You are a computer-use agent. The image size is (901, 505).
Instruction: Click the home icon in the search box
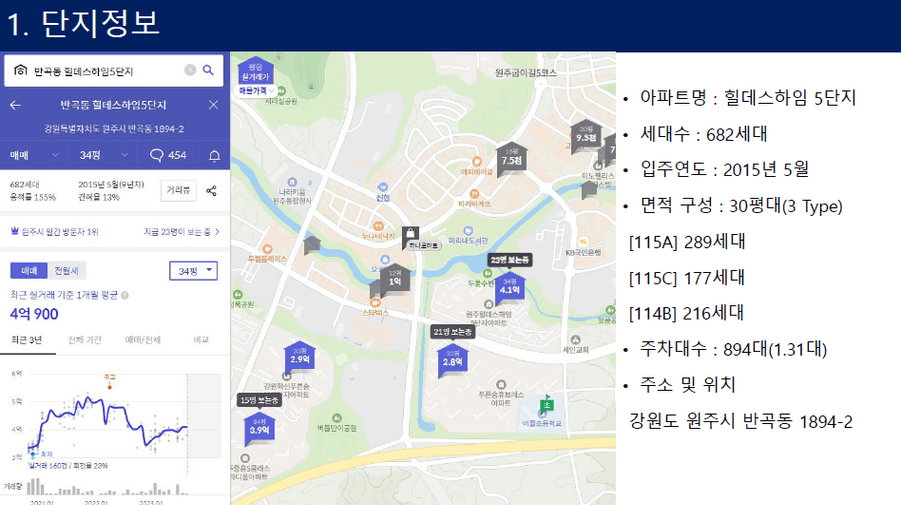coord(21,70)
